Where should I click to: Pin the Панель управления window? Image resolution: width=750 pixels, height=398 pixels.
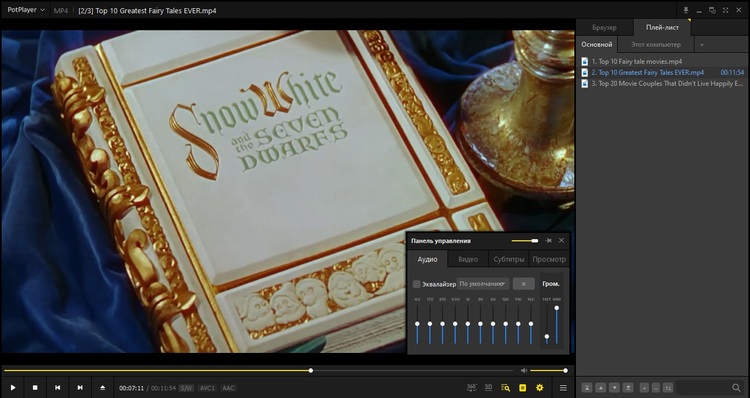pyautogui.click(x=549, y=241)
